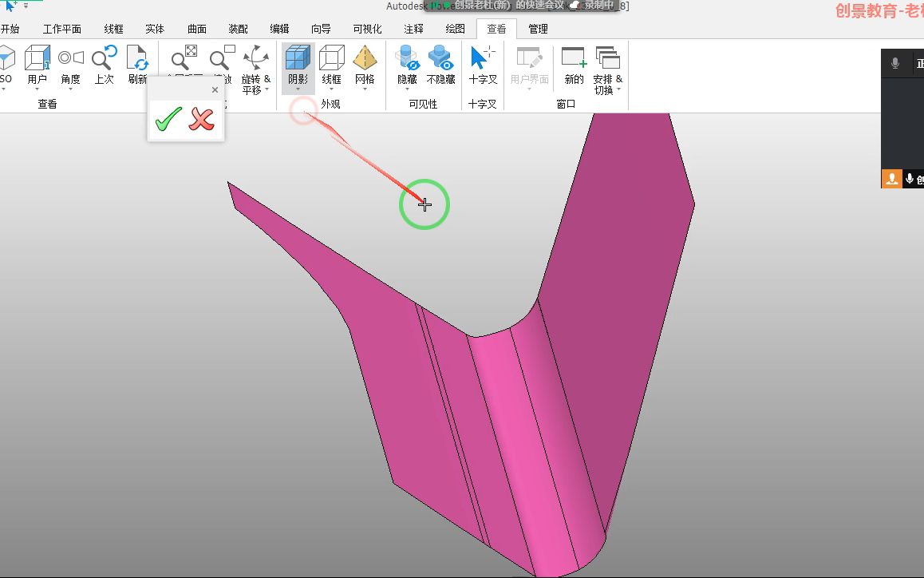Open the 曲面 ribbon tab
This screenshot has width=924, height=578.
(197, 29)
